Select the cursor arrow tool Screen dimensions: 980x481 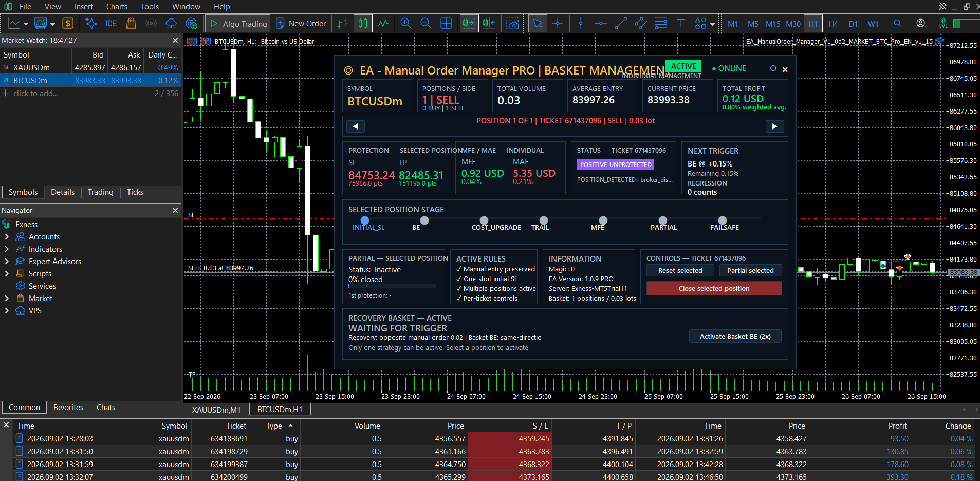538,24
